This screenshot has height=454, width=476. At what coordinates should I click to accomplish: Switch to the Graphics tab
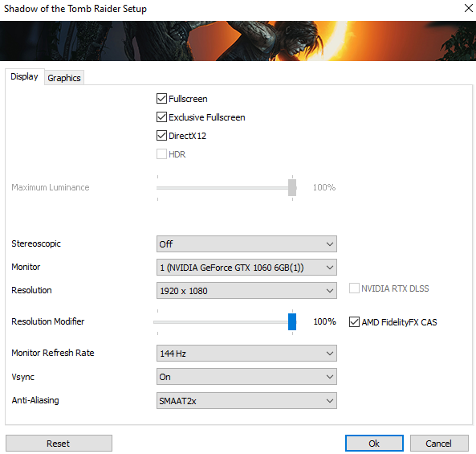click(x=64, y=78)
